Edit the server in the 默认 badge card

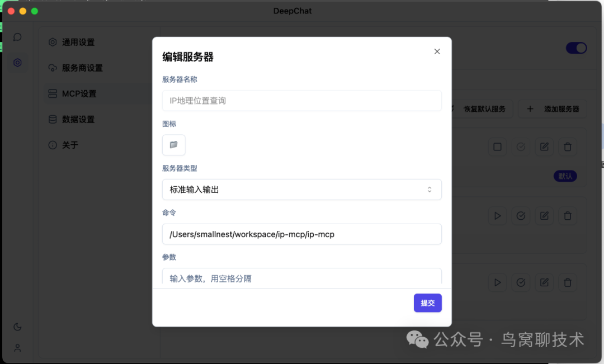pyautogui.click(x=544, y=146)
